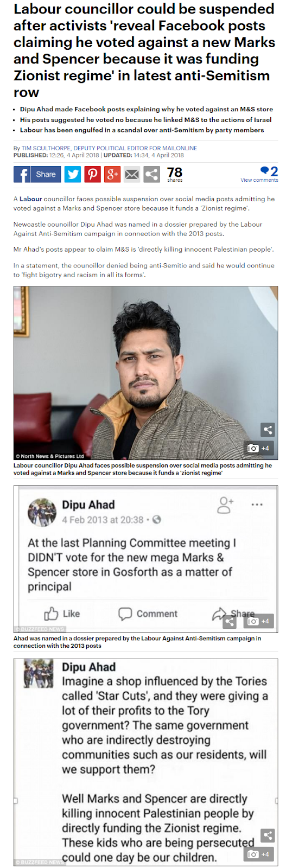
Task: Email the article with envelope icon
Action: coord(132,174)
